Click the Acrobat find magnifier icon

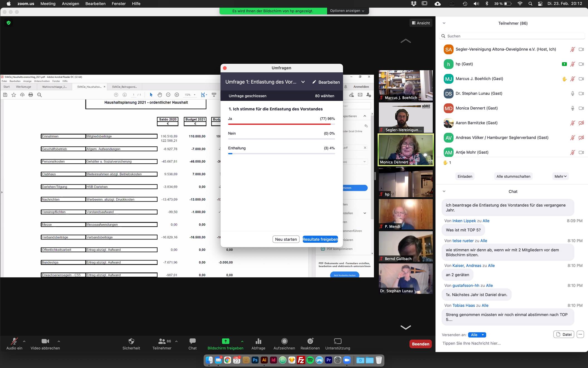[40, 95]
